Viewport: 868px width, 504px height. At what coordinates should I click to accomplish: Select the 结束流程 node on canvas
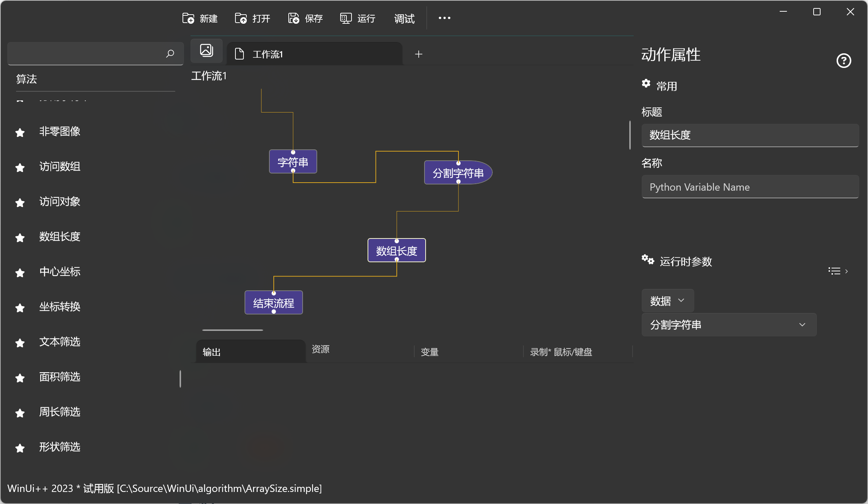(x=273, y=303)
